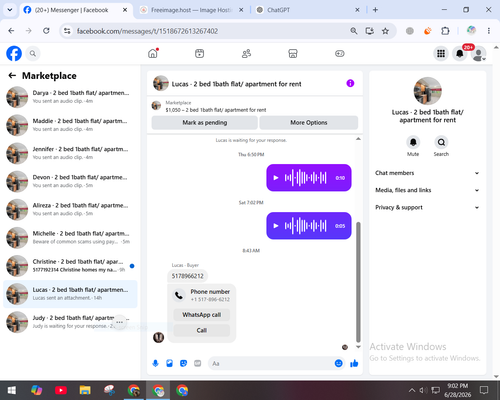Bookmark this page with the star
Viewport: 500px width, 400px height.
tap(385, 31)
